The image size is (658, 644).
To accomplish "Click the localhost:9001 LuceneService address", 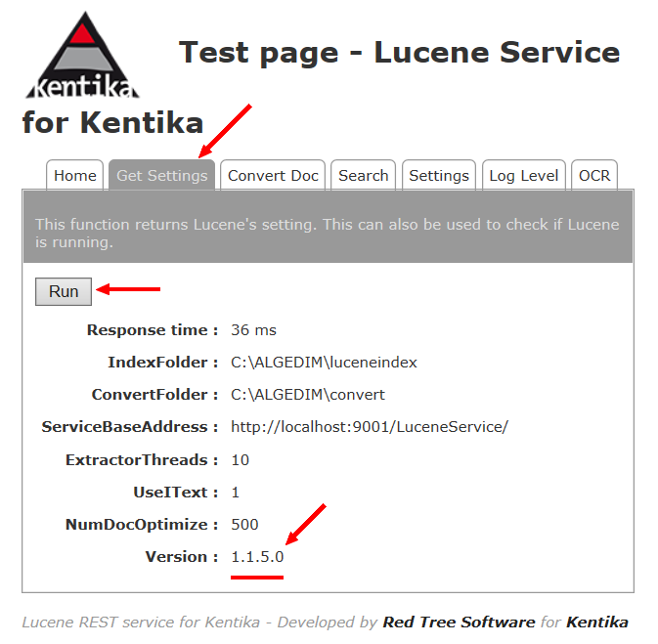I will [370, 427].
